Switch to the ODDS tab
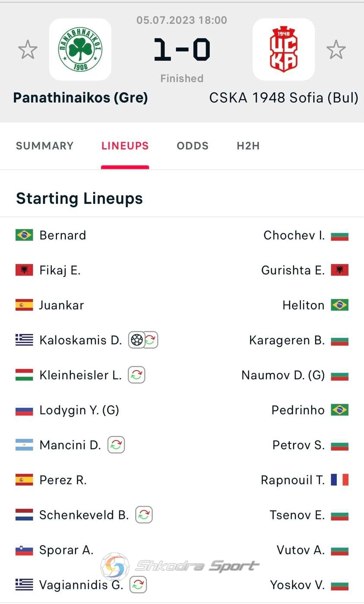Viewport: 364px width, 604px height. point(193,146)
